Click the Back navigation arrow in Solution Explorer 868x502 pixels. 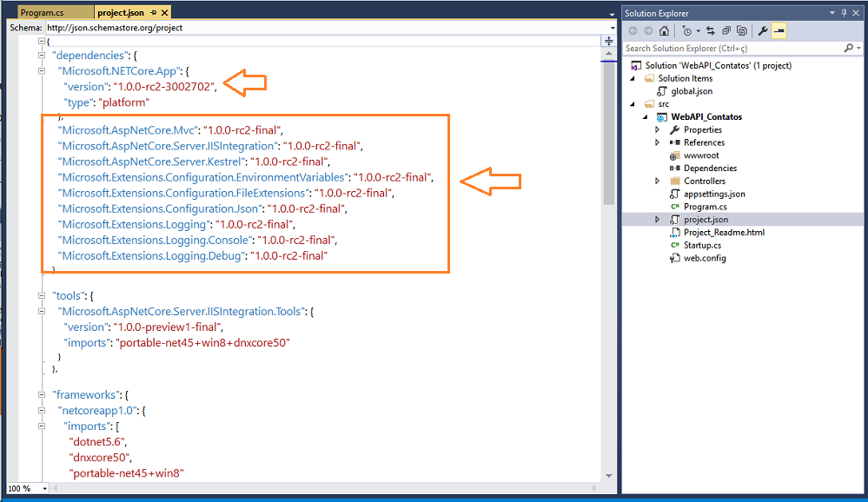(633, 31)
